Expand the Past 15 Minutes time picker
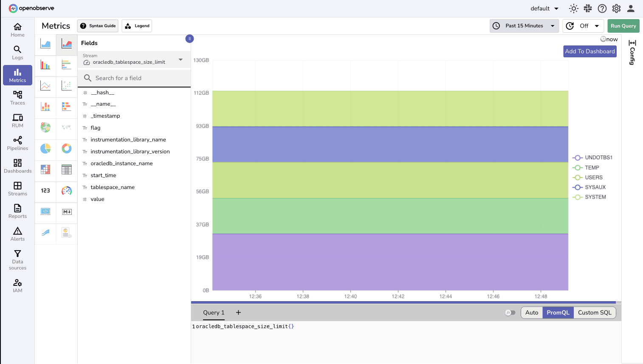Image resolution: width=643 pixels, height=364 pixels. coord(524,25)
